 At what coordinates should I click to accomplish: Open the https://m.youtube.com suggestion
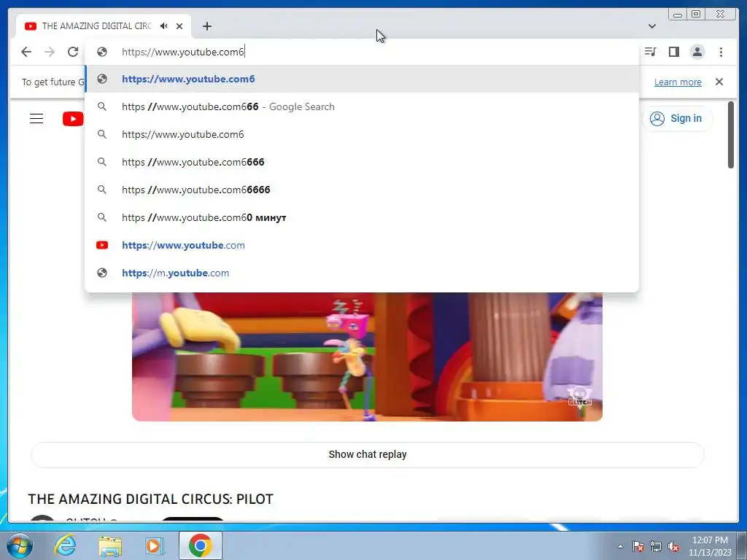(362, 273)
